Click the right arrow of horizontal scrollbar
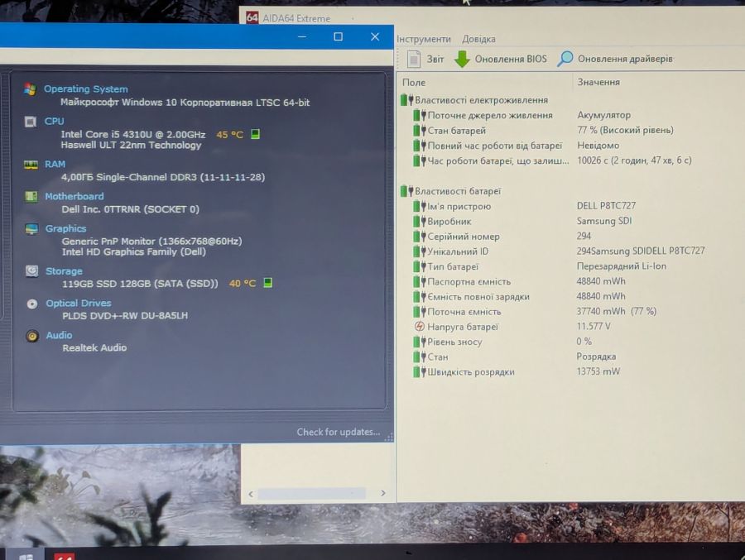This screenshot has width=745, height=560. (383, 493)
